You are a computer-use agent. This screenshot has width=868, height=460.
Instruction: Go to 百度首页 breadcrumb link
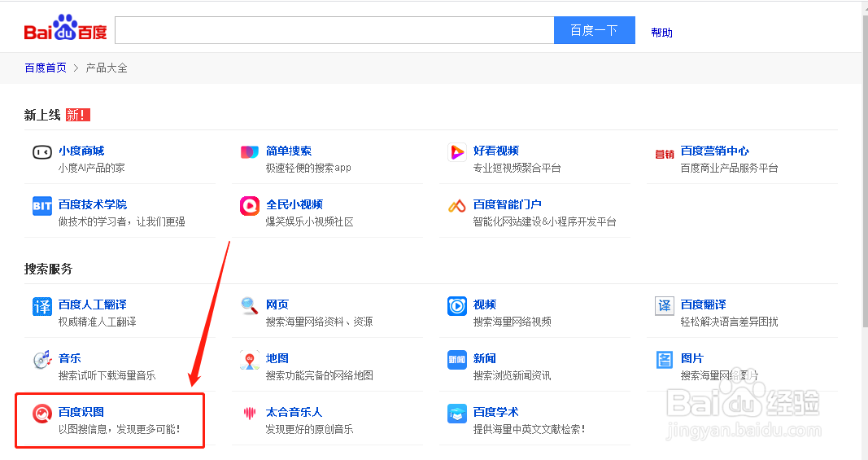(x=46, y=68)
